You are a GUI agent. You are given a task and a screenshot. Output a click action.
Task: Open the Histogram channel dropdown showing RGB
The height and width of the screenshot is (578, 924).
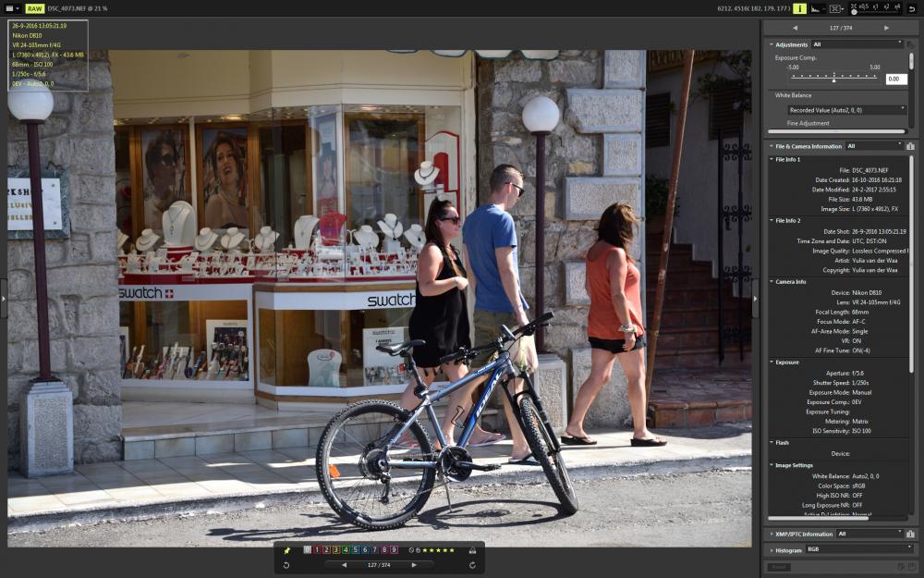[859, 549]
